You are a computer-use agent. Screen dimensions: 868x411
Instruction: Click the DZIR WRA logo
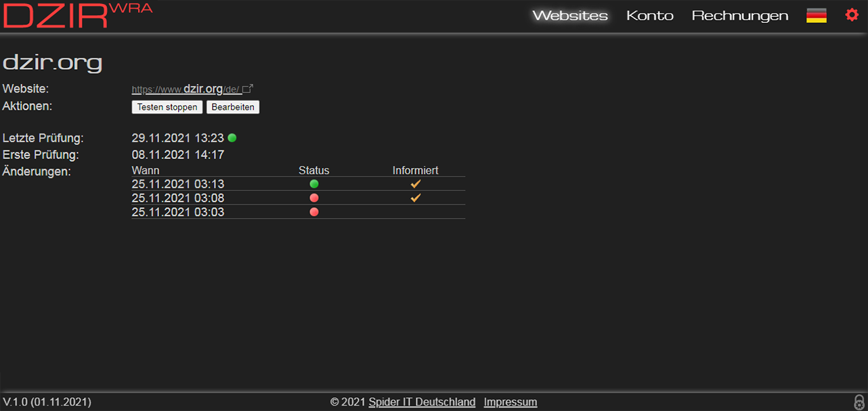[77, 15]
